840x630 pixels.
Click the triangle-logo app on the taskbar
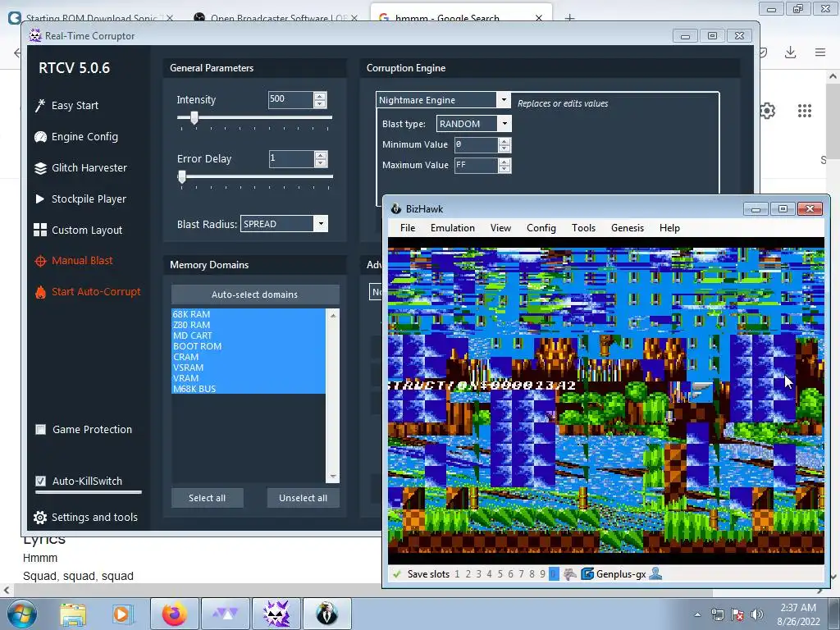coord(226,614)
